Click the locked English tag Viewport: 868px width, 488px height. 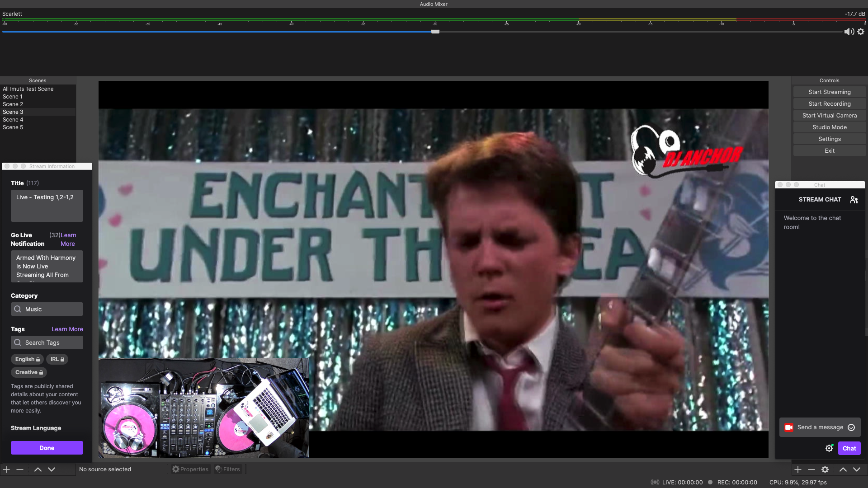tap(28, 359)
